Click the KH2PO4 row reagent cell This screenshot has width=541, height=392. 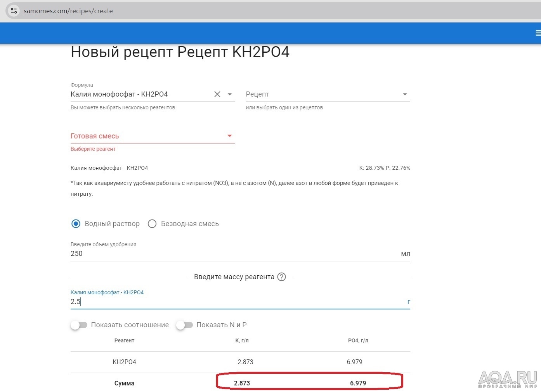(124, 362)
